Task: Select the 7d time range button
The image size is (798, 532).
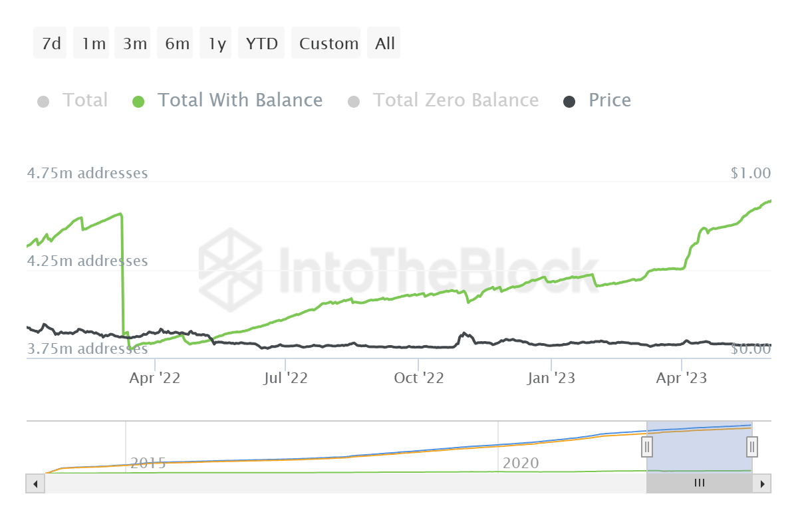Action: pyautogui.click(x=51, y=44)
